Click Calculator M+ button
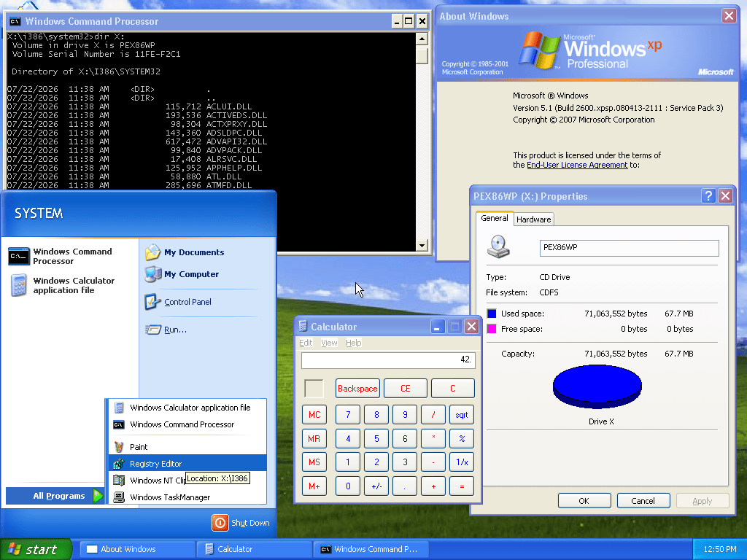This screenshot has width=747, height=560. click(x=314, y=486)
